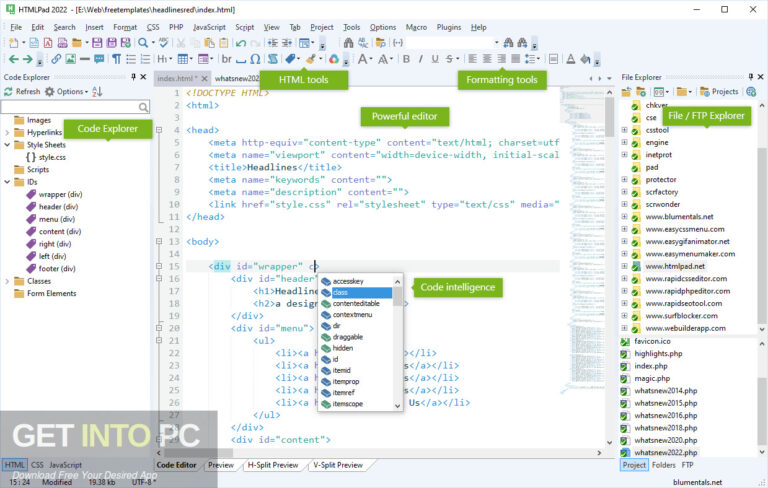
Task: Open the Plugins menu
Action: click(449, 27)
